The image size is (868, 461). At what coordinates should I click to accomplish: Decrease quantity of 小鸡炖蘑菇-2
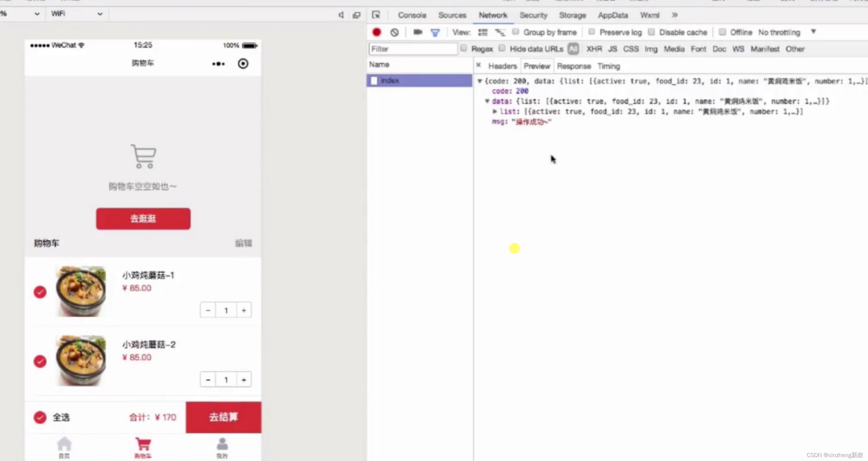[208, 379]
